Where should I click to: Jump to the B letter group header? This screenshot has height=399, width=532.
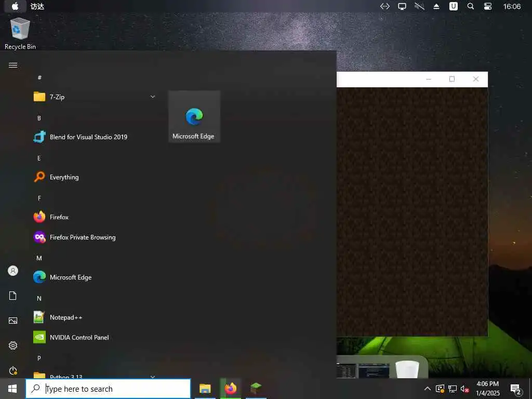(39, 118)
